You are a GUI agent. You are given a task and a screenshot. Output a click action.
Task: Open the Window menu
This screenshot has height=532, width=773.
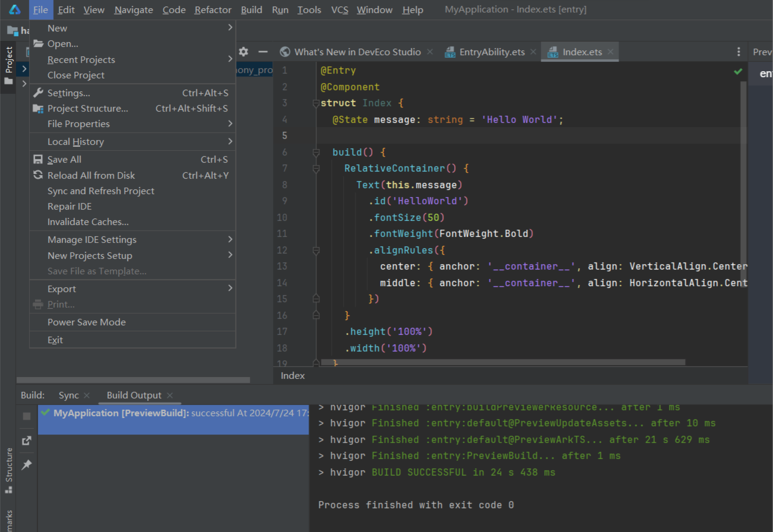375,9
